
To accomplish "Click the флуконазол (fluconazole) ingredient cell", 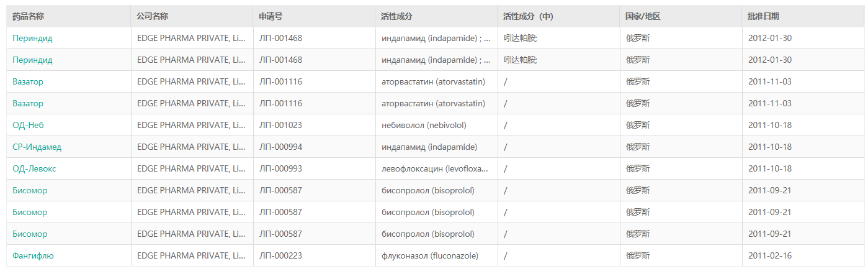I will [430, 255].
